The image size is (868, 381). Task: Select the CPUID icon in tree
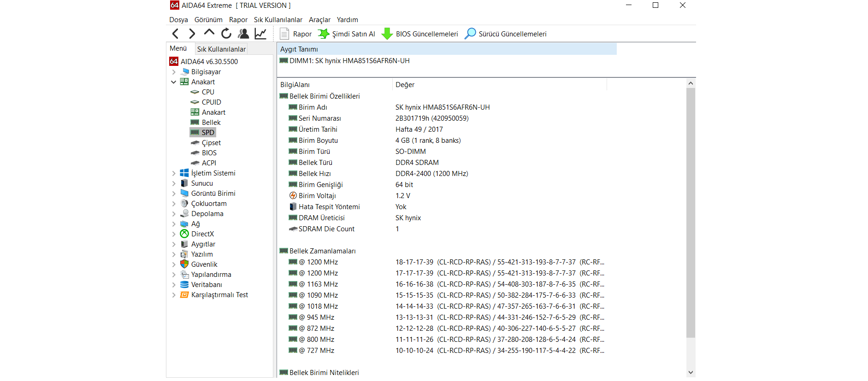pos(195,102)
